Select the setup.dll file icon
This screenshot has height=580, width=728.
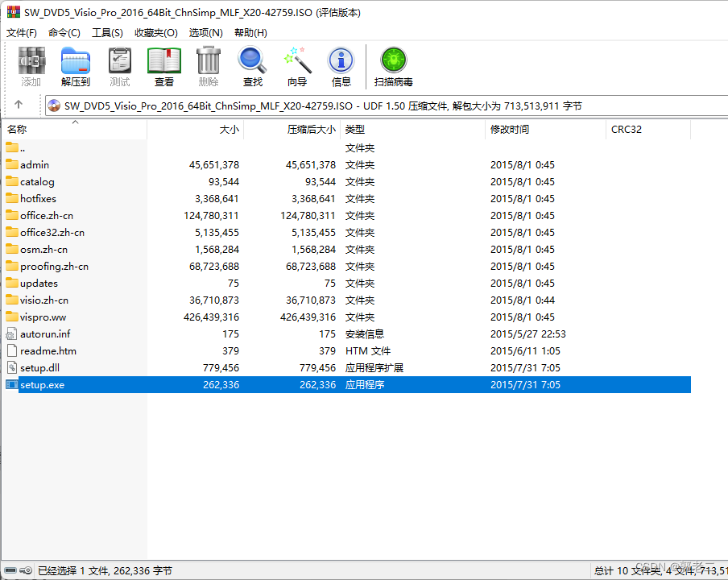11,367
